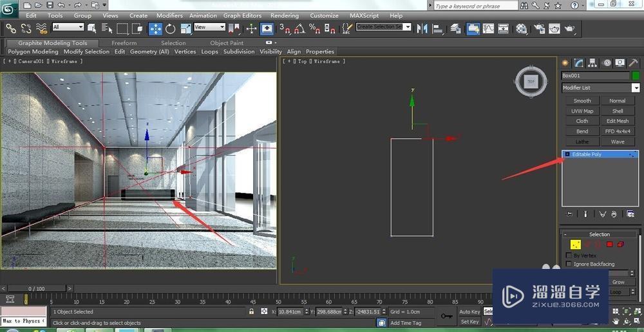
Task: Open Polygon Modeling ribbon panel
Action: pos(33,51)
